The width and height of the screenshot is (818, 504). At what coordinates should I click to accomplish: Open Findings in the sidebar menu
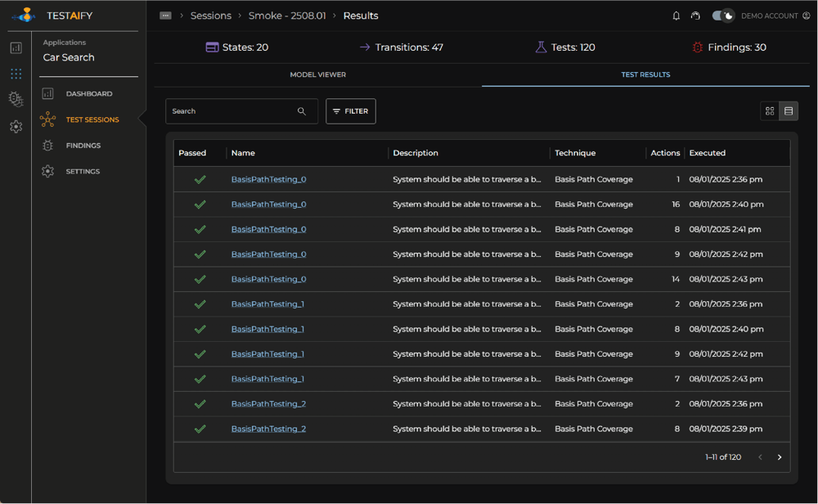pos(83,146)
